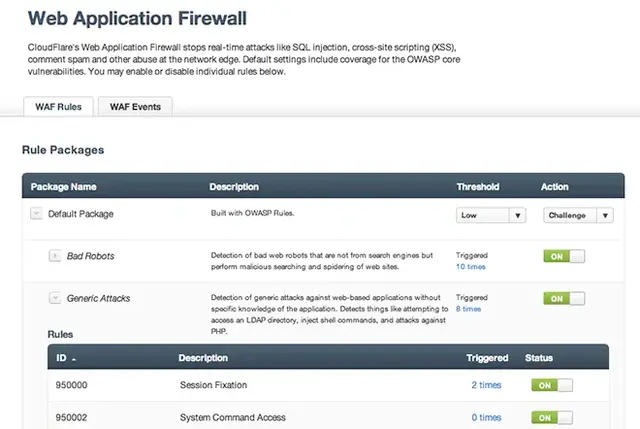The height and width of the screenshot is (429, 640).
Task: Open the Action dropdown set to Challenge
Action: (578, 215)
